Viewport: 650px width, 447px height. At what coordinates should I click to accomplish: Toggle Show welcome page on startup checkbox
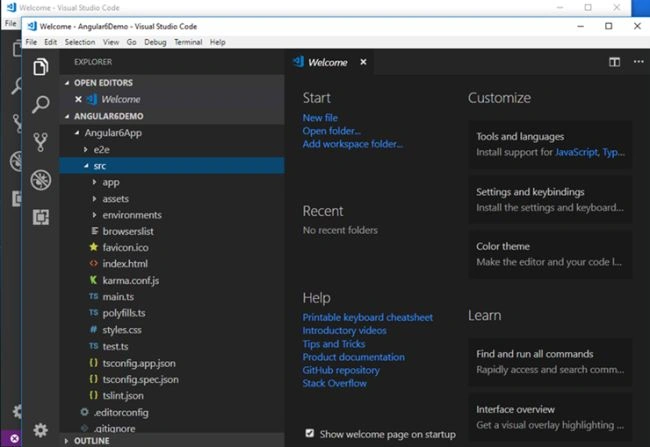click(310, 433)
